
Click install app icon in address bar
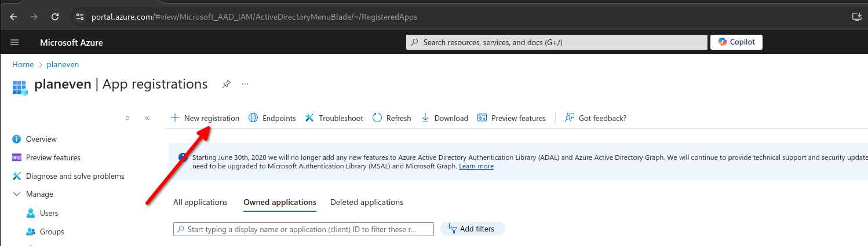856,17
